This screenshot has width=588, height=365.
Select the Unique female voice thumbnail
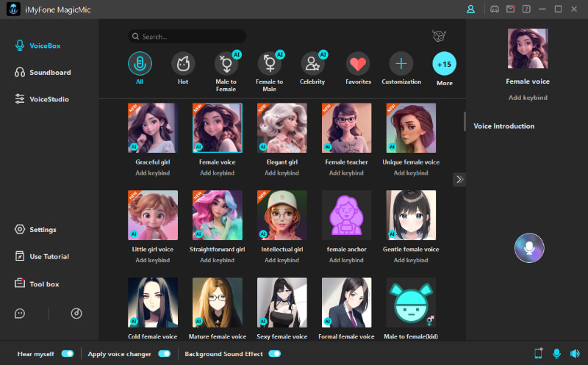(x=411, y=128)
